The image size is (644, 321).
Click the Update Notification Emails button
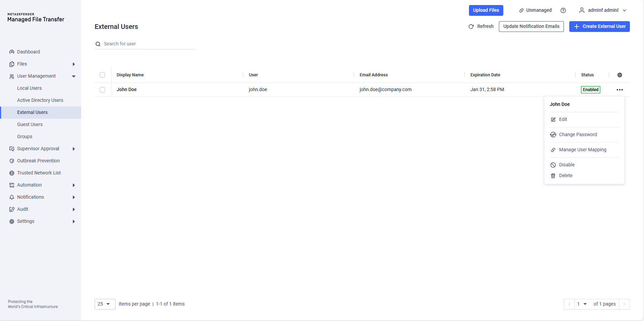tap(531, 27)
